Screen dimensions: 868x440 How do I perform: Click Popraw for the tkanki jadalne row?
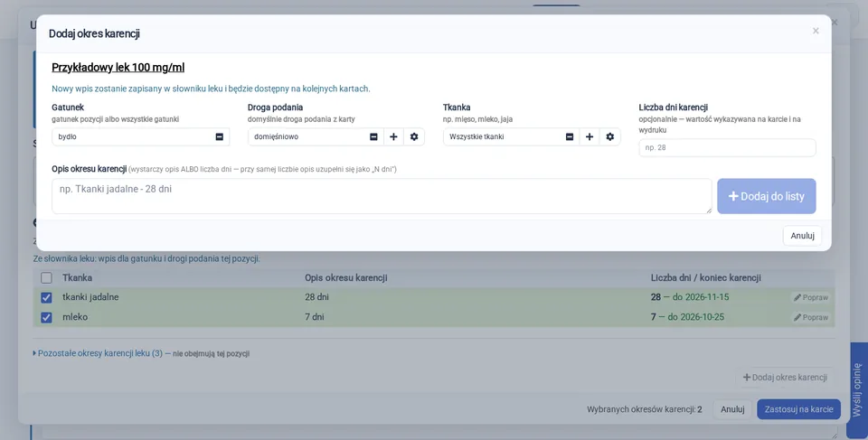(811, 298)
